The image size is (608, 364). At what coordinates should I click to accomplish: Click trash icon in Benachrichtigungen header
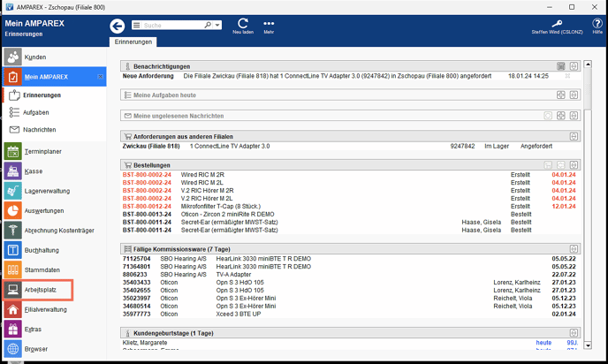point(560,65)
